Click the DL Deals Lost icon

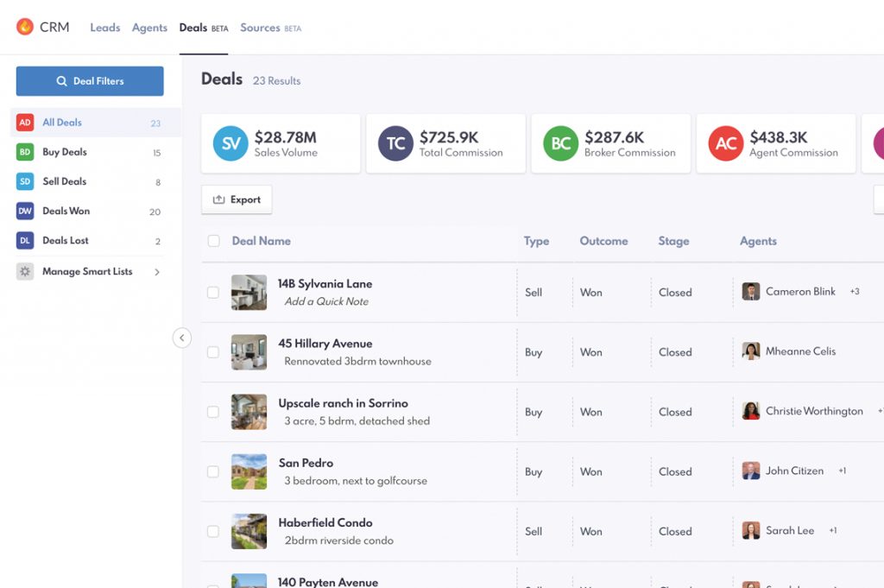25,241
